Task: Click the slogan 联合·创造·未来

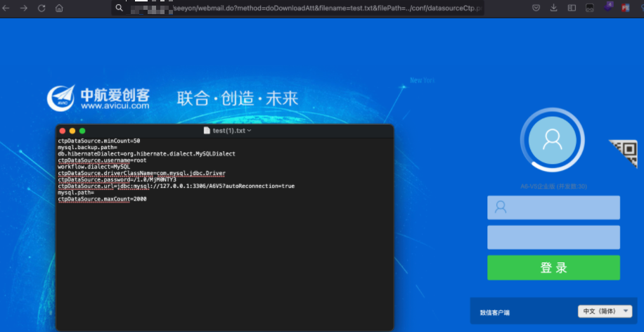Action: click(238, 98)
